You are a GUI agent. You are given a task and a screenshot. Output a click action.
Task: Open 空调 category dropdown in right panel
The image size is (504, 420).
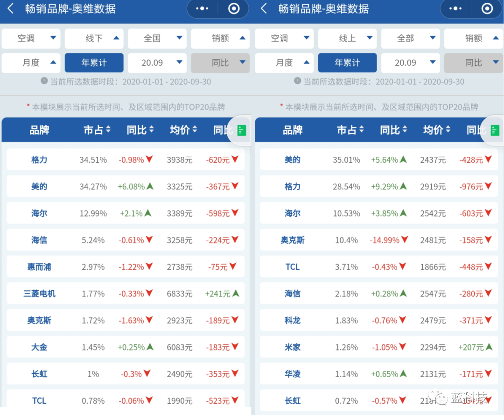tap(285, 39)
